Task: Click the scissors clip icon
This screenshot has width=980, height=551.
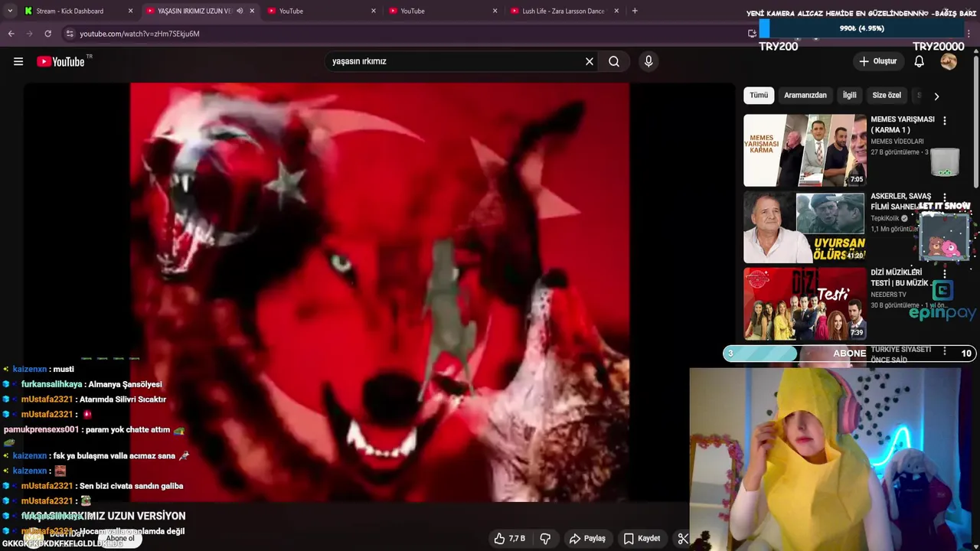Action: (683, 539)
